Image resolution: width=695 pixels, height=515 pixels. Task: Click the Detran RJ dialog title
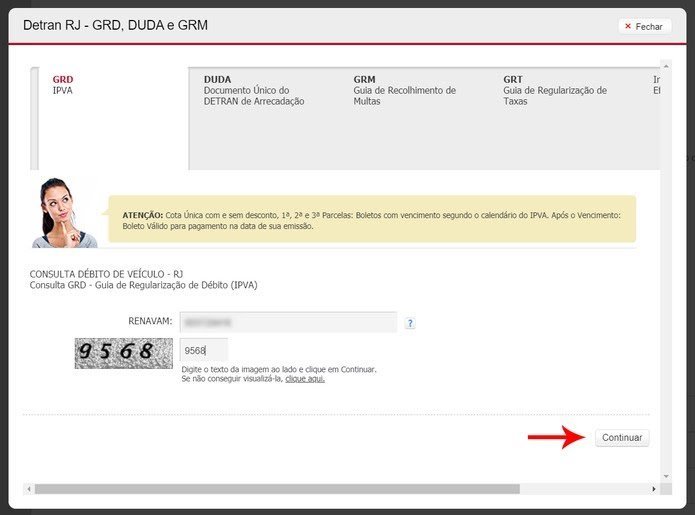(116, 24)
